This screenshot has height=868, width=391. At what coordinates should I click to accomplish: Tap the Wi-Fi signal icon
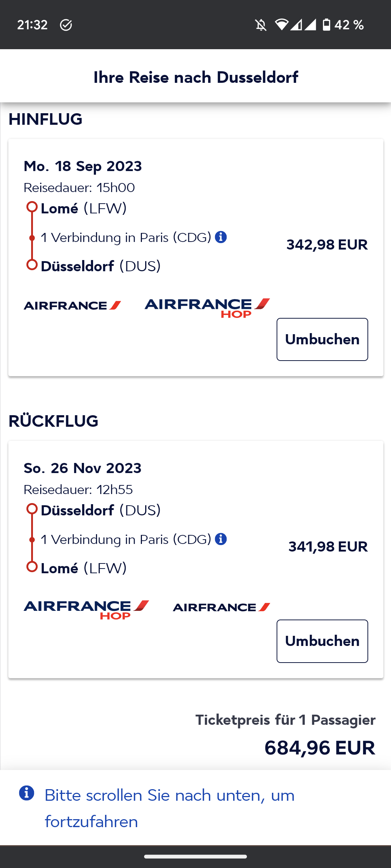(282, 25)
